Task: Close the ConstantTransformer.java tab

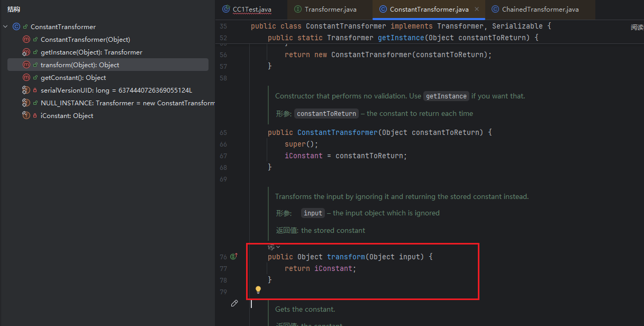Action: click(x=476, y=10)
